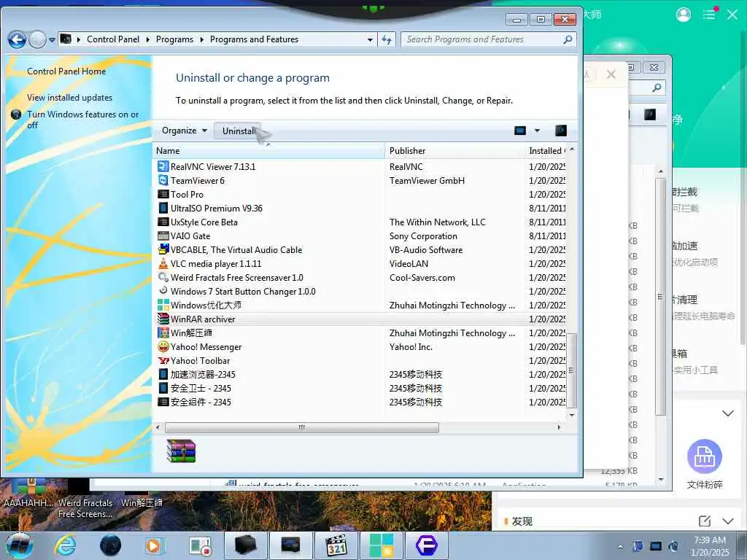This screenshot has width=747, height=560.
Task: Click the TeamViewer 6 program icon
Action: coord(163,181)
